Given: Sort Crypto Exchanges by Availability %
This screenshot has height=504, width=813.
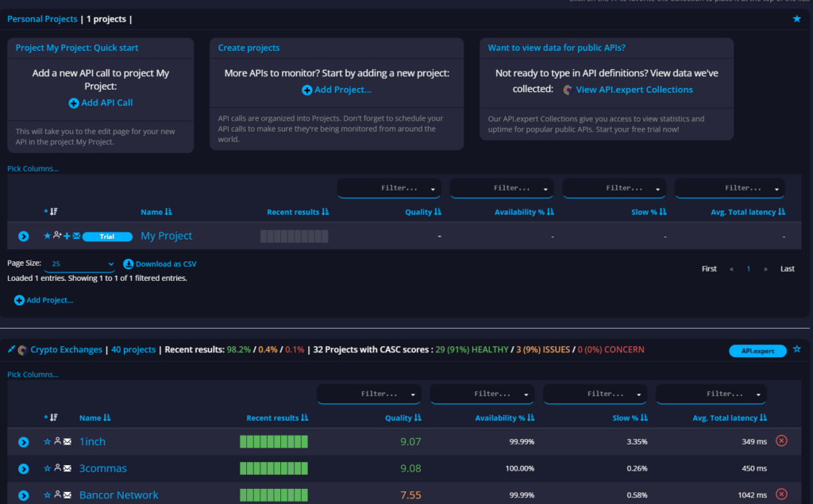Looking at the screenshot, I should [504, 417].
